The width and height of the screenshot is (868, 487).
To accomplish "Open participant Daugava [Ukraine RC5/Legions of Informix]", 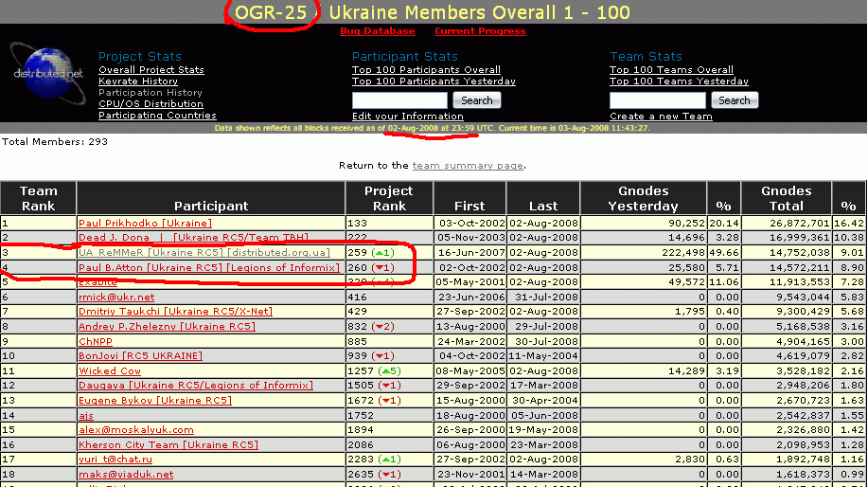I will (195, 385).
